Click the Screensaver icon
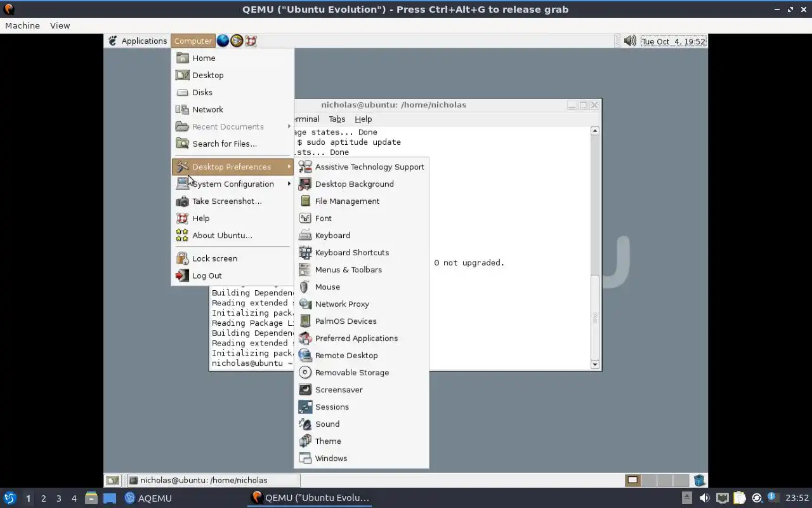Image resolution: width=812 pixels, height=508 pixels. (305, 390)
